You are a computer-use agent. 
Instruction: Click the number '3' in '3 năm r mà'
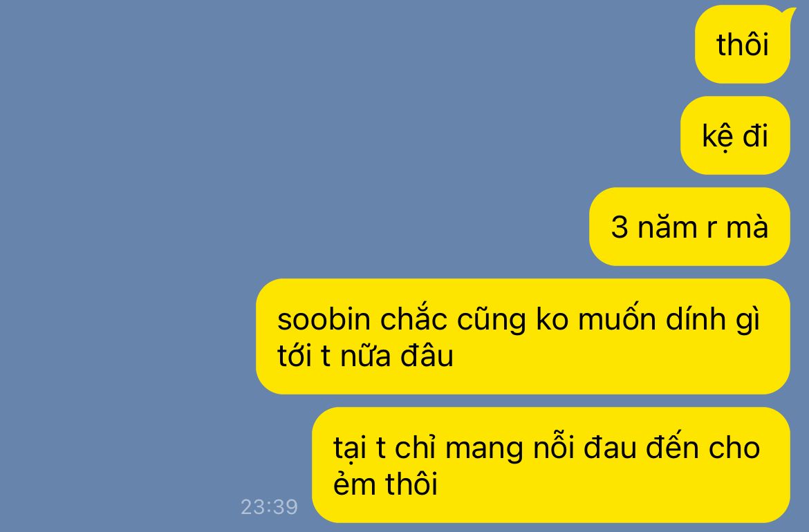click(x=620, y=227)
